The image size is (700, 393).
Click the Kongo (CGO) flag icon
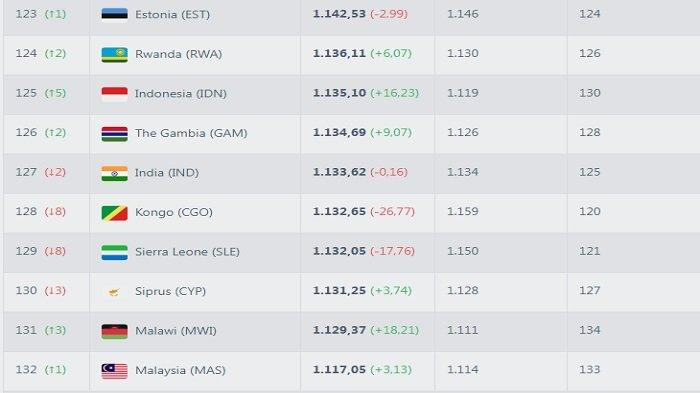coord(114,213)
